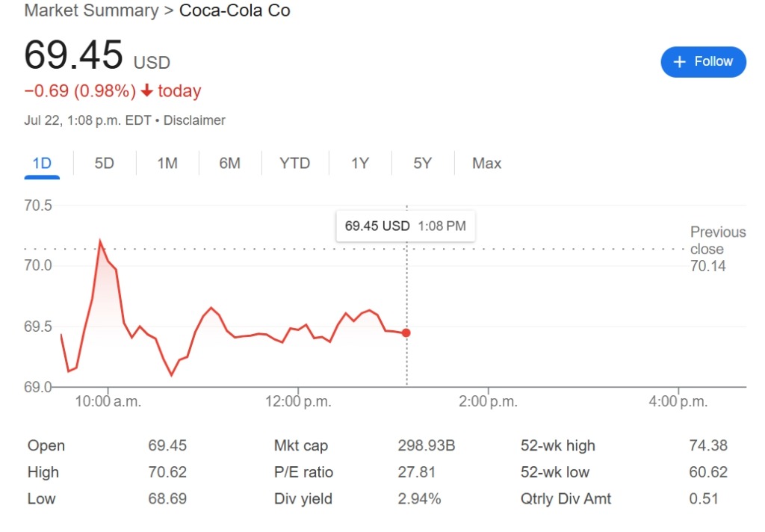The height and width of the screenshot is (532, 765).
Task: Click the red down arrow beside today
Action: point(146,90)
